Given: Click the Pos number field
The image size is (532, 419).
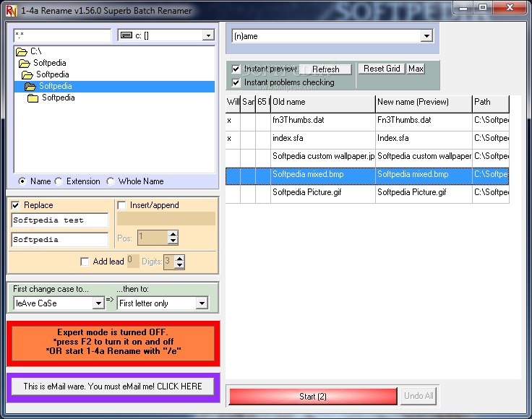Looking at the screenshot, I should pyautogui.click(x=153, y=237).
